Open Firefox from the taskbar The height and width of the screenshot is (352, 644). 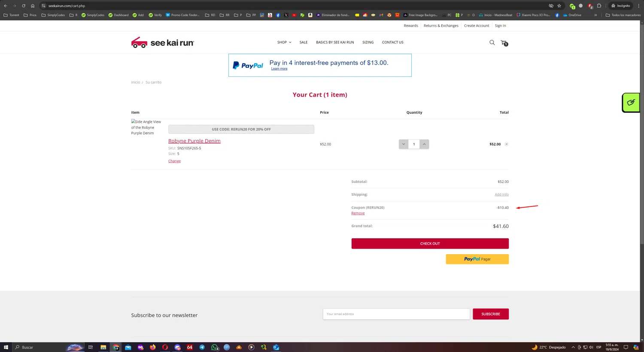click(152, 347)
